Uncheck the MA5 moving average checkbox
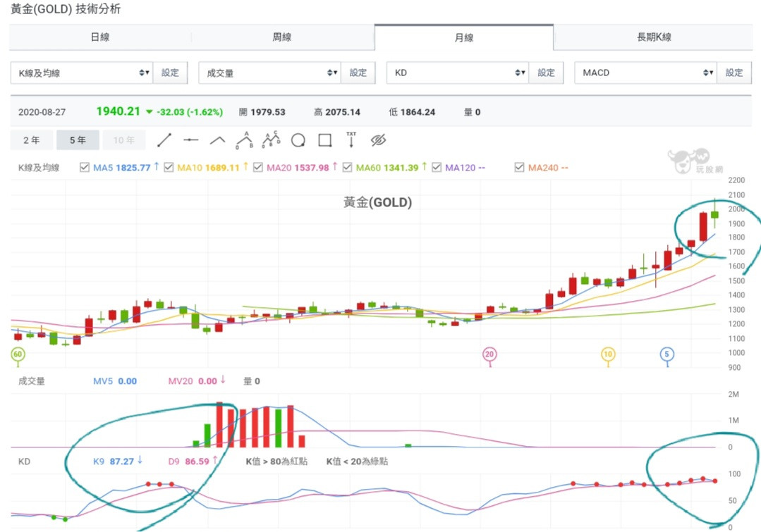 (85, 168)
